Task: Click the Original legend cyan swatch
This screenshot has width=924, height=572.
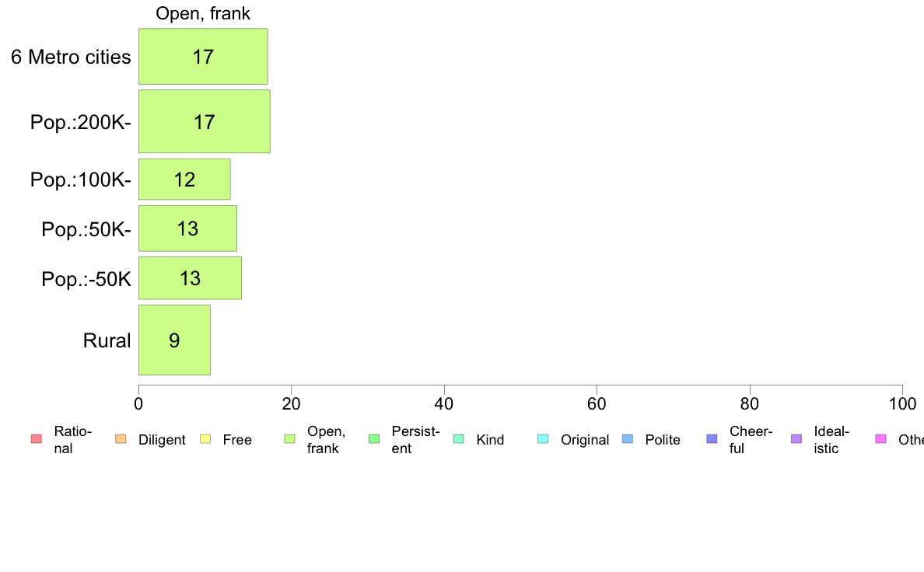Action: click(x=544, y=439)
